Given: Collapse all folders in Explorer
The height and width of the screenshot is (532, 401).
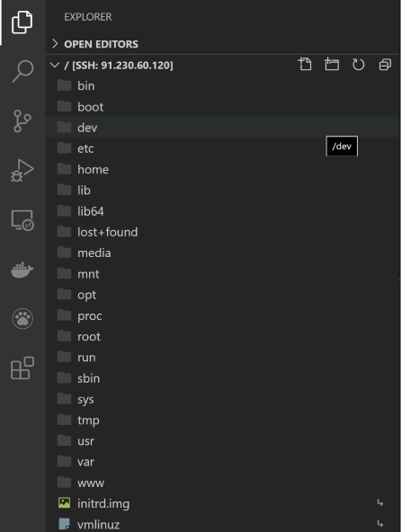Looking at the screenshot, I should (x=385, y=65).
